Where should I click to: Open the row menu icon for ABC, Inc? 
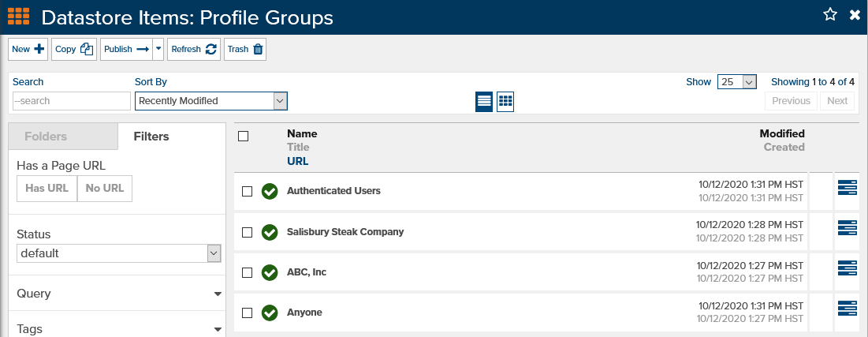point(847,269)
